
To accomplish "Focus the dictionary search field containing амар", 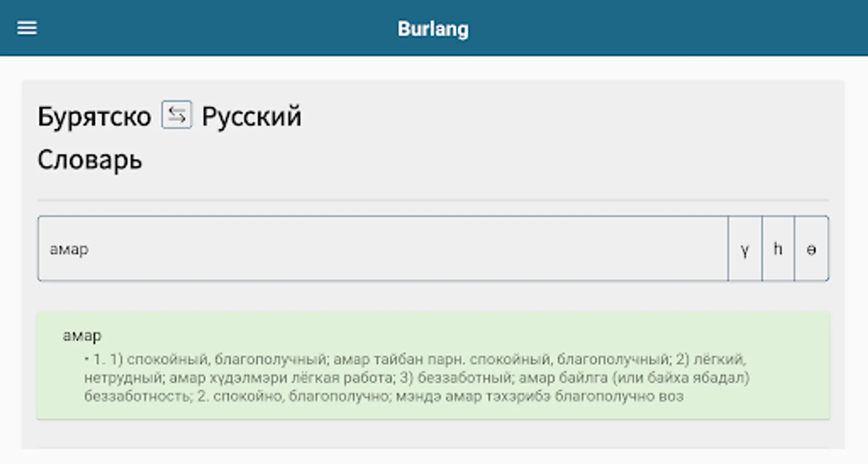I will (383, 249).
